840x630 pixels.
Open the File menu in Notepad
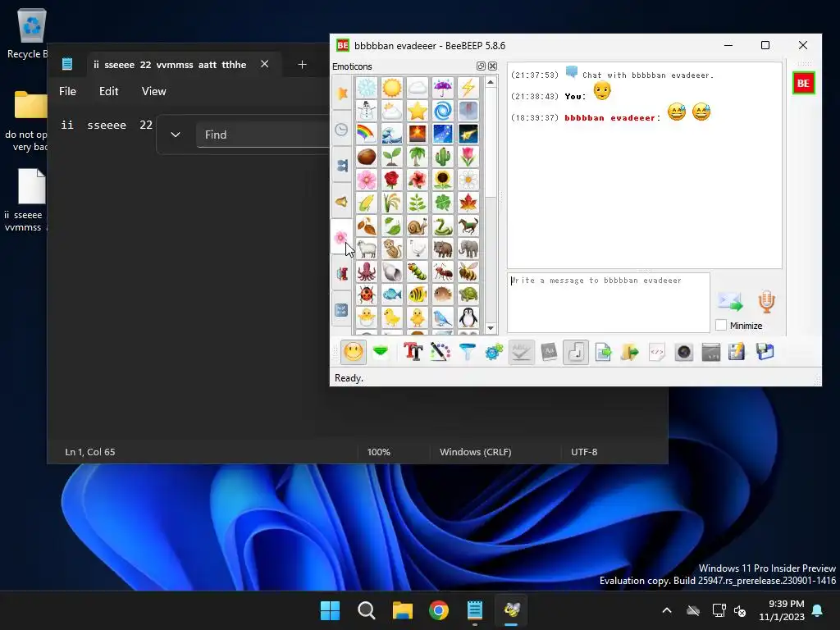coord(67,91)
